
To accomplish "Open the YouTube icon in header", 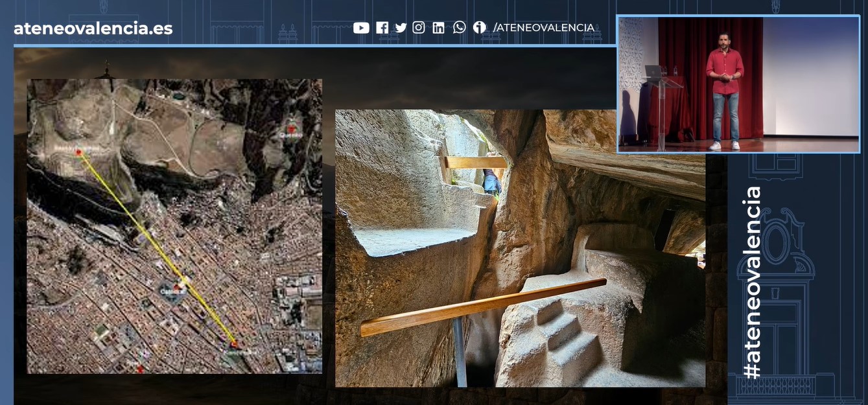I will click(361, 28).
